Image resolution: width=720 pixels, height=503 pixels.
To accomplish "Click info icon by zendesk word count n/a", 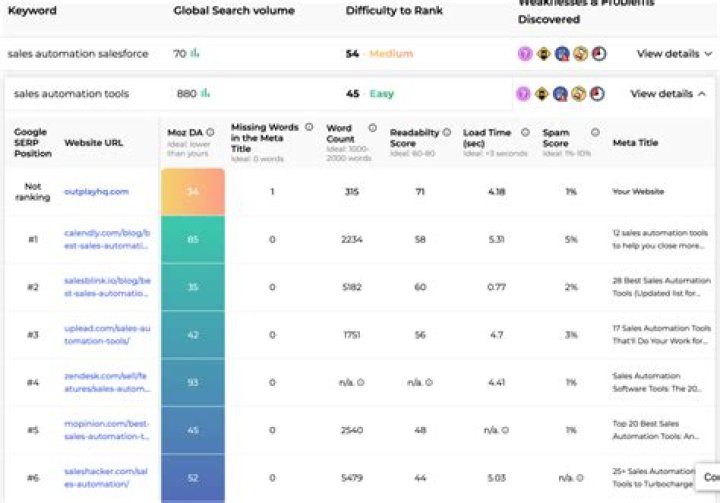I will [361, 382].
